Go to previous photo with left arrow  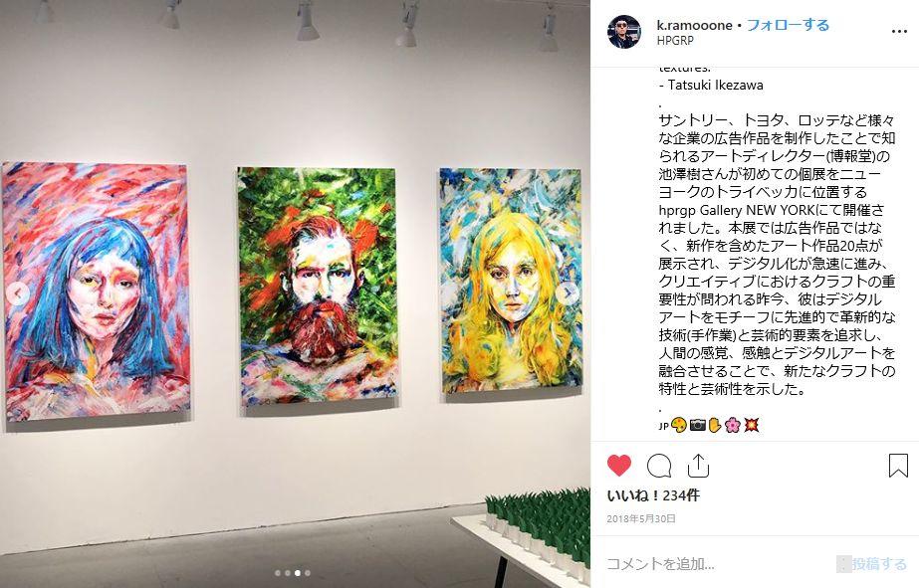(18, 293)
